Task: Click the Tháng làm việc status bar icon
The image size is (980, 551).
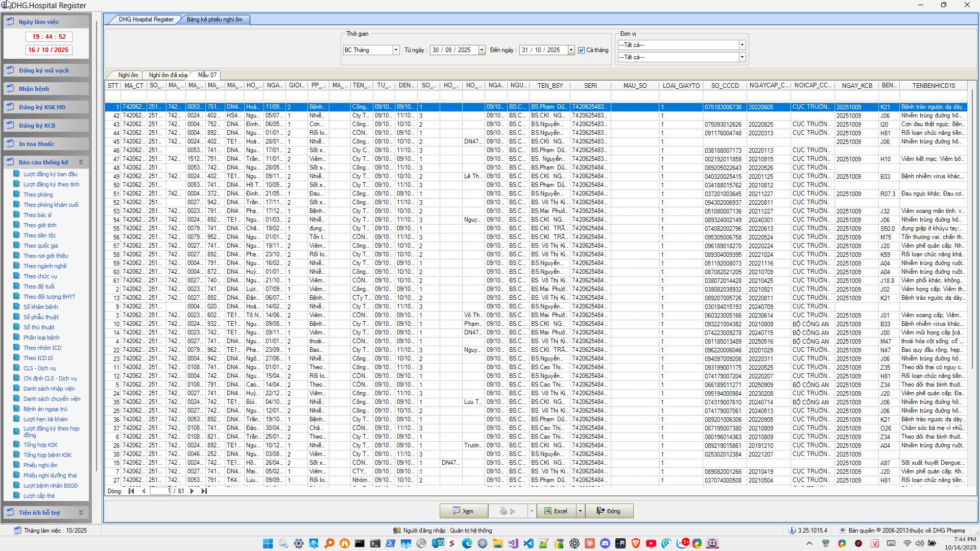Action: click(x=17, y=531)
